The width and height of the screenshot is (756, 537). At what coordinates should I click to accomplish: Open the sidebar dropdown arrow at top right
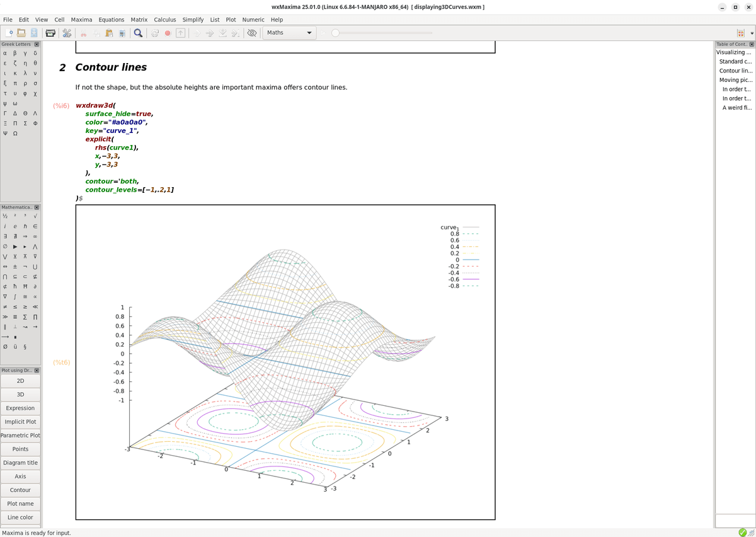(751, 33)
